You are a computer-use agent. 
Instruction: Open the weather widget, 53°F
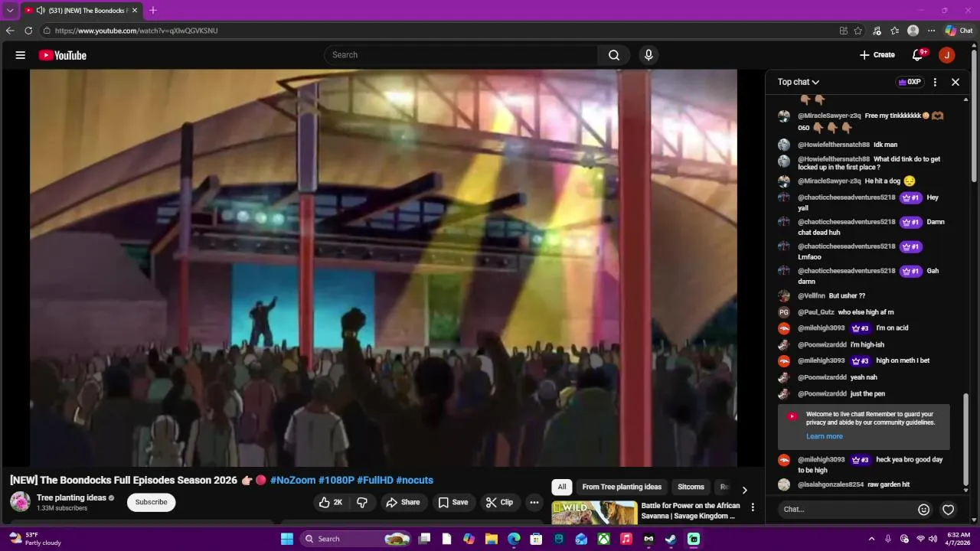36,539
